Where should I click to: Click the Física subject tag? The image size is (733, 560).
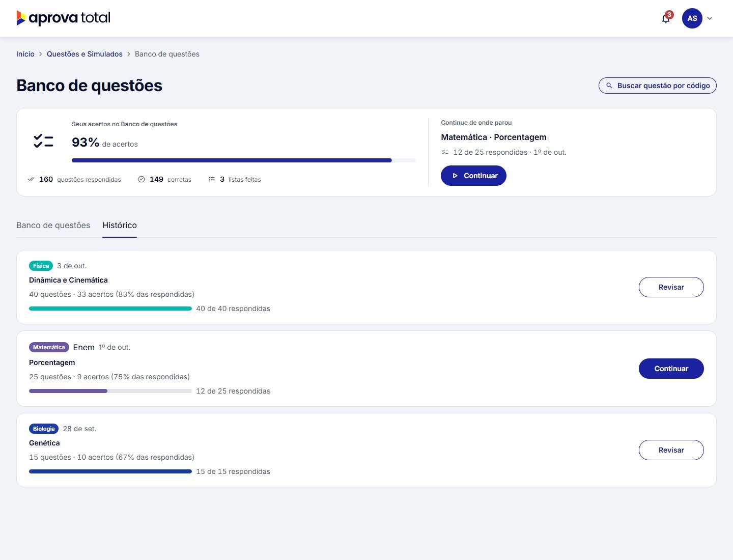[41, 266]
